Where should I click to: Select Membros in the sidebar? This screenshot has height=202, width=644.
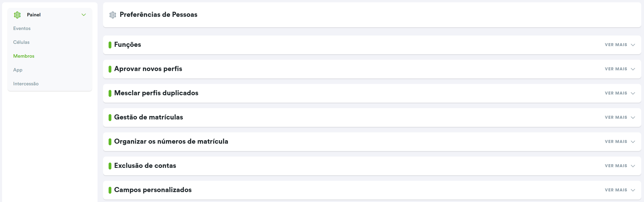pyautogui.click(x=24, y=56)
